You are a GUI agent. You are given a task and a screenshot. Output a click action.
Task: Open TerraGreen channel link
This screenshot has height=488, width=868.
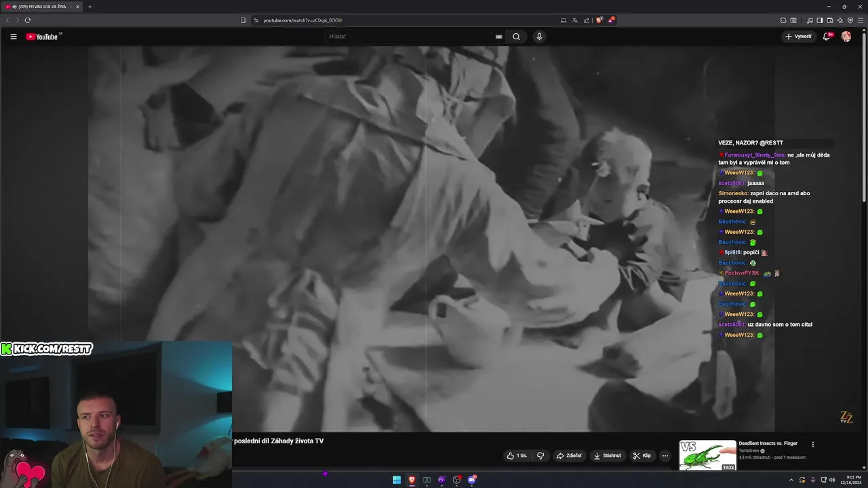tap(749, 451)
